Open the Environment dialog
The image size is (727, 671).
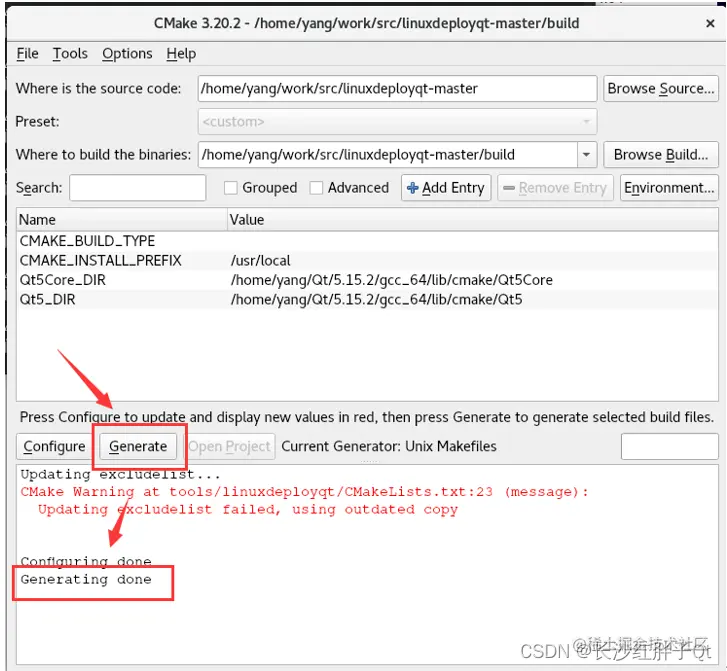(x=669, y=188)
